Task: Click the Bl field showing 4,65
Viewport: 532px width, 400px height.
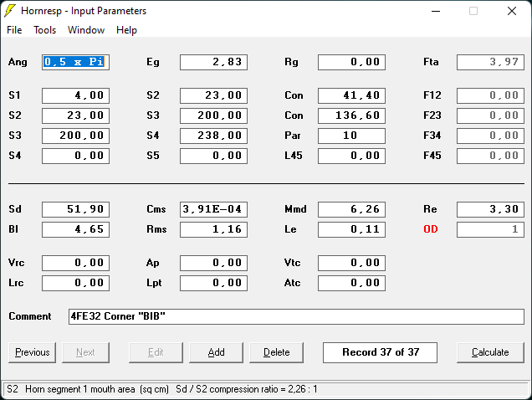Action: (75, 229)
